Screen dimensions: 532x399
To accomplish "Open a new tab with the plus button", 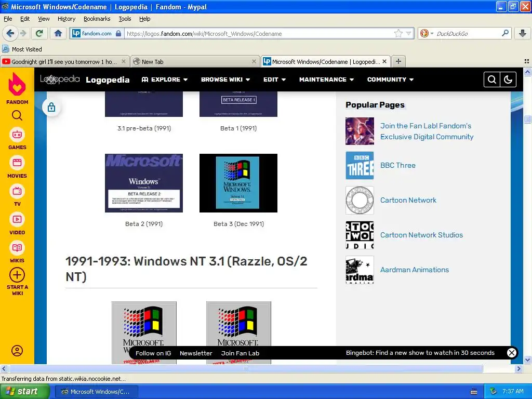I will 398,61.
